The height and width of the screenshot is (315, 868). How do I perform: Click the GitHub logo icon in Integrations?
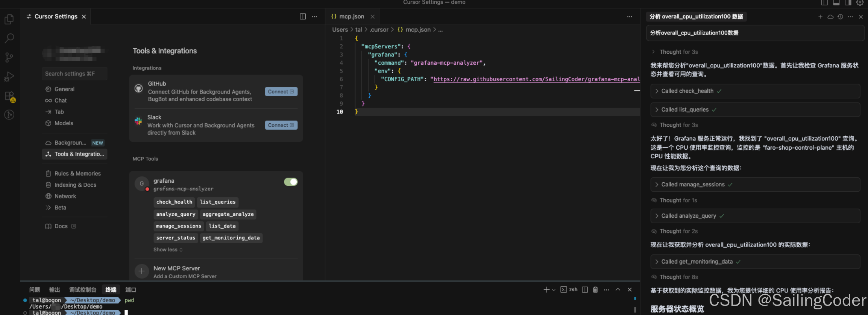(x=138, y=88)
